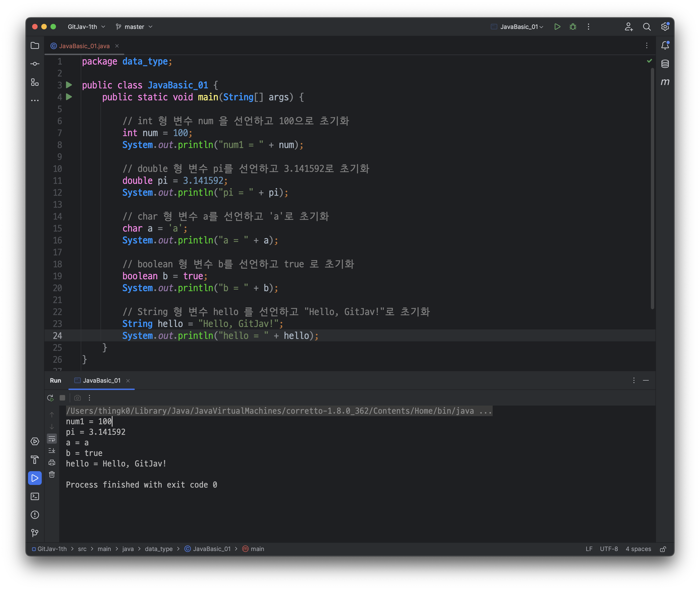Open the Maven tool window
Screen dimensions: 700x590
pyautogui.click(x=665, y=82)
